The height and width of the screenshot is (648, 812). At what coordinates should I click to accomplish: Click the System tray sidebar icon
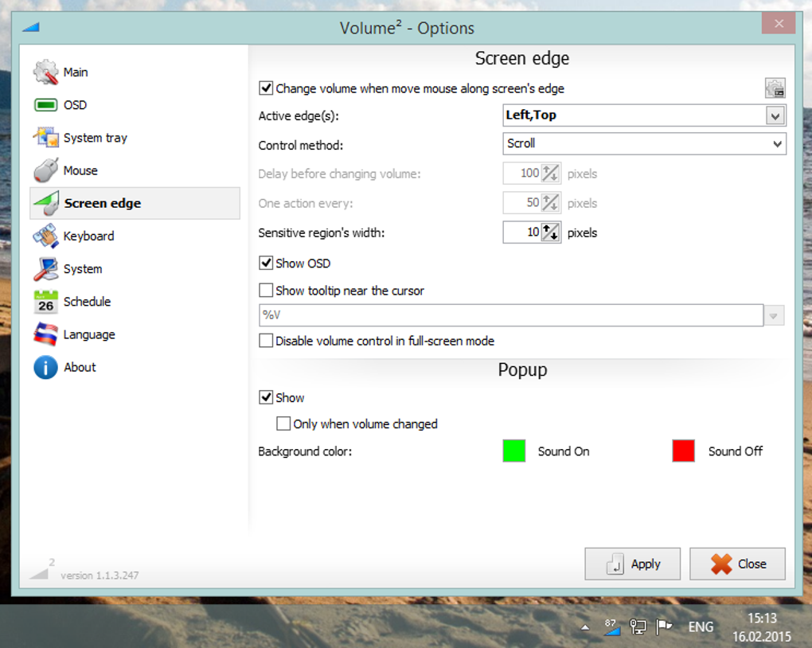45,138
